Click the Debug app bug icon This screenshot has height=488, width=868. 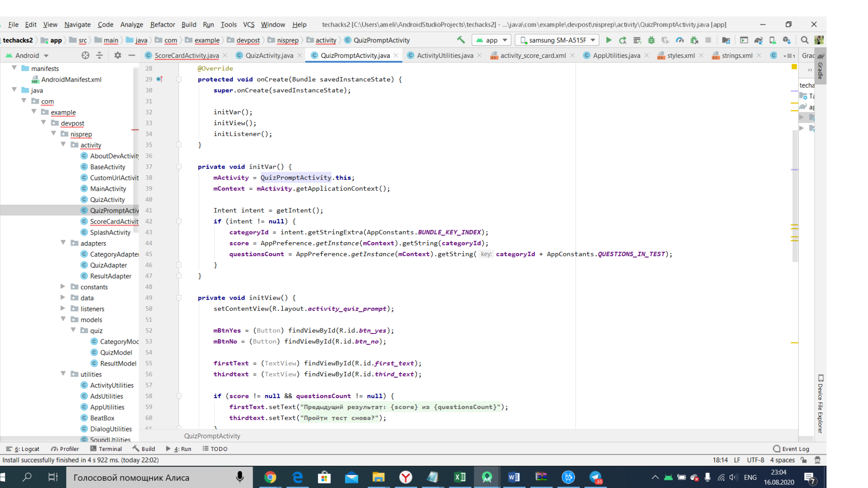[651, 40]
